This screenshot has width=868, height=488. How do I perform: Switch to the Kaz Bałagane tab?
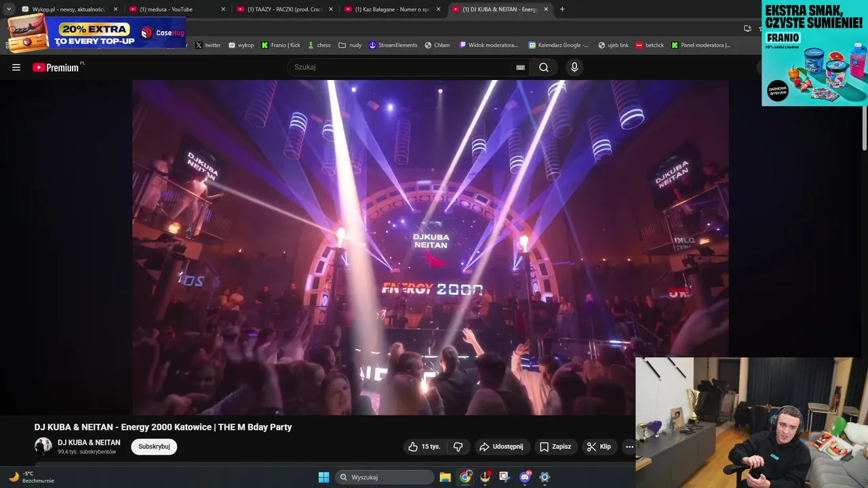coord(393,9)
